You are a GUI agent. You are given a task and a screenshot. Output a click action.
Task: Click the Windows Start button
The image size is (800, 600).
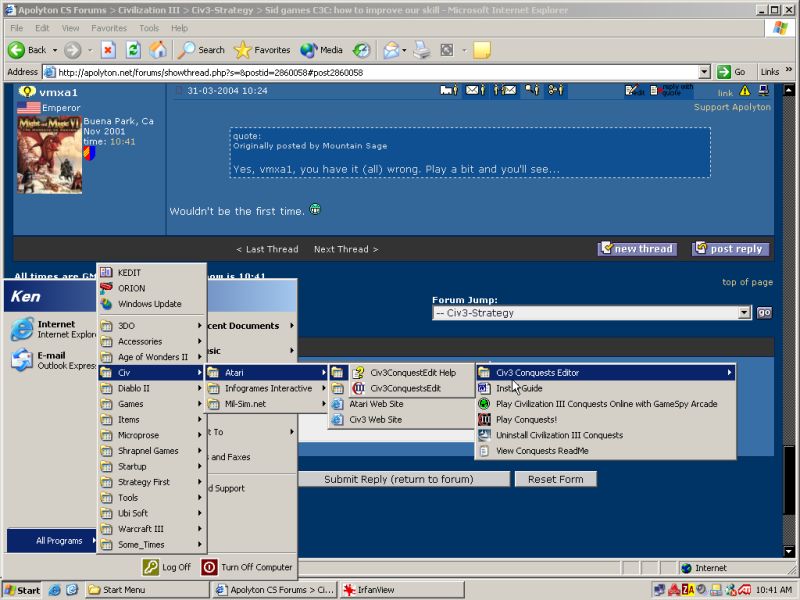coord(22,590)
